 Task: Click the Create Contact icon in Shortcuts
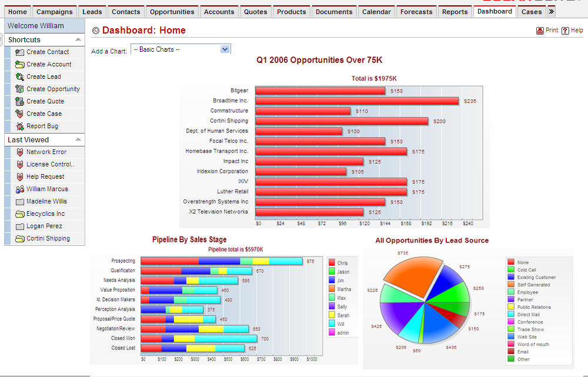[19, 52]
